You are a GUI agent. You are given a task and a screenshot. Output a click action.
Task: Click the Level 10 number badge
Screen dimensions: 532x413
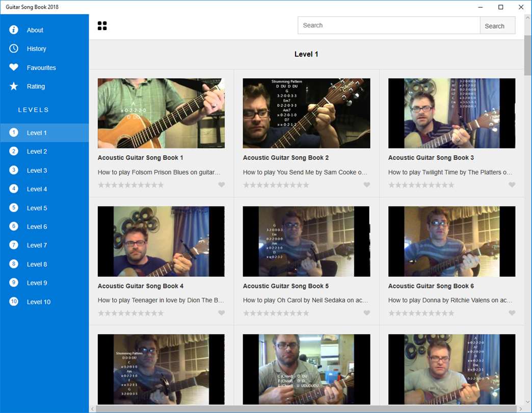point(14,301)
